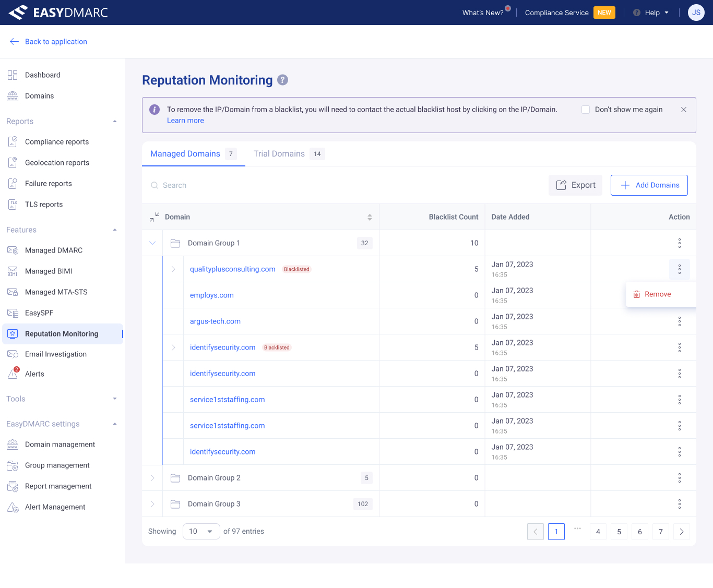This screenshot has height=588, width=713.
Task: Click the Email Investigation icon
Action: [13, 354]
